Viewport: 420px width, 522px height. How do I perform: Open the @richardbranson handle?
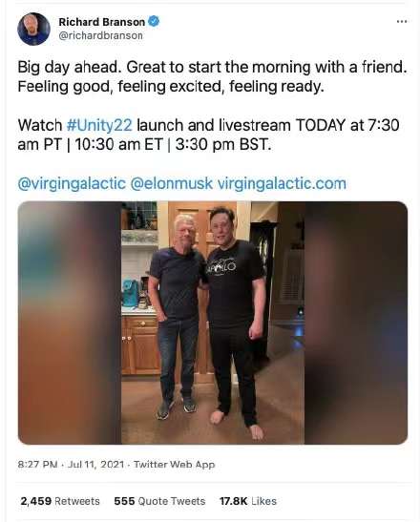(100, 35)
